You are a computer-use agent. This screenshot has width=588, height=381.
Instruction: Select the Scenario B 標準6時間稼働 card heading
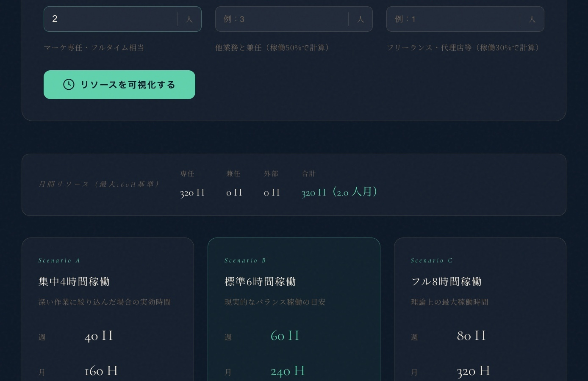tap(260, 282)
